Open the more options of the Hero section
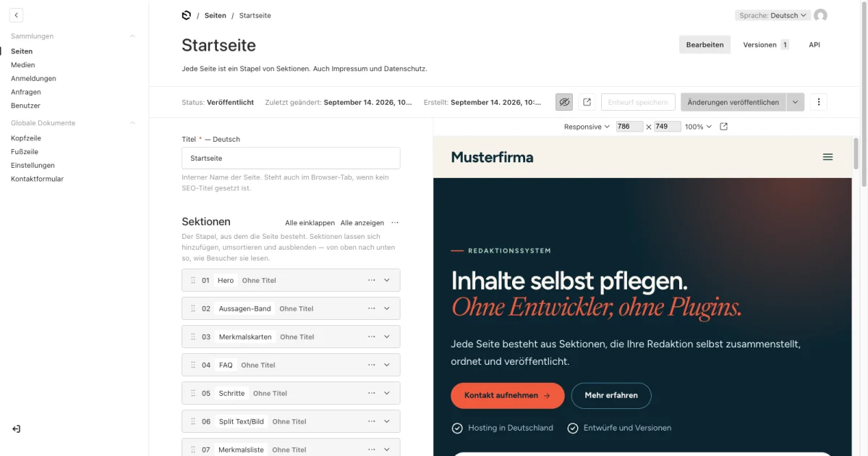The width and height of the screenshot is (868, 456). point(372,280)
